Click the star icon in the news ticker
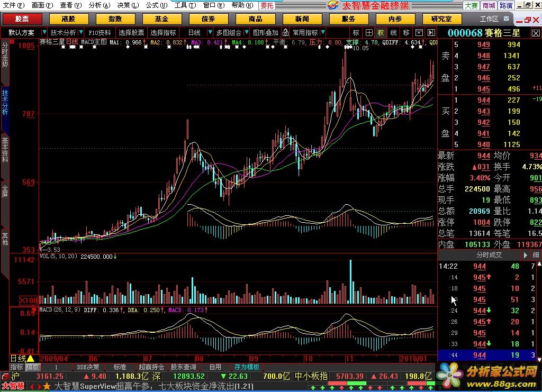 pyautogui.click(x=47, y=386)
